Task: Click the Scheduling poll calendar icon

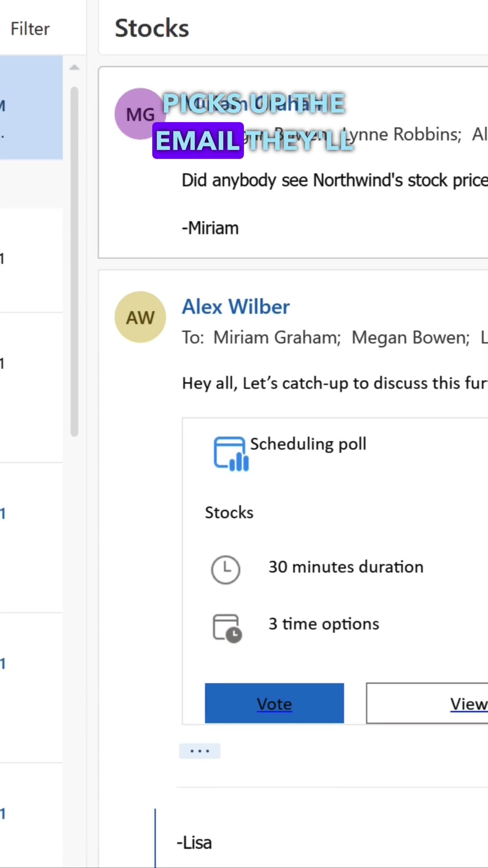Action: point(231,453)
